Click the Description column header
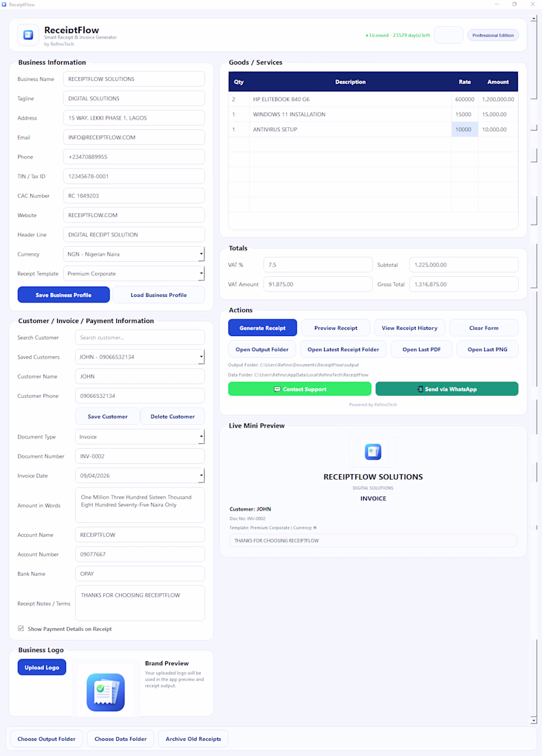542x756 pixels. [x=350, y=82]
